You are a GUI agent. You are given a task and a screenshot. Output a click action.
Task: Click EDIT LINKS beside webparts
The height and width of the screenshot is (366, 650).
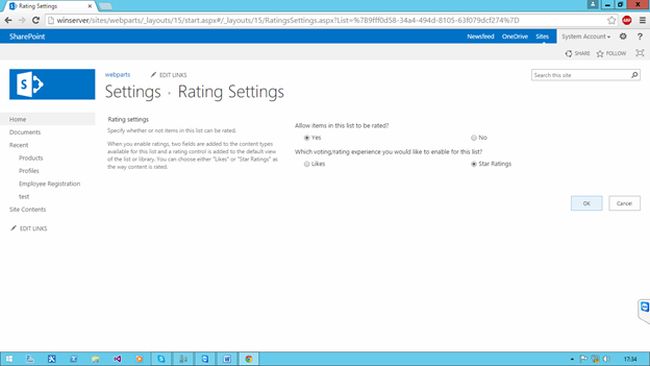(x=169, y=75)
